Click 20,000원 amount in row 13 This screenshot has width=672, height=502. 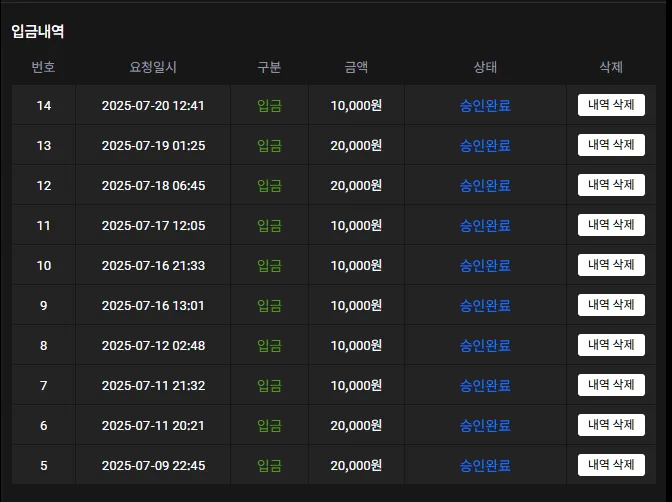(x=356, y=146)
